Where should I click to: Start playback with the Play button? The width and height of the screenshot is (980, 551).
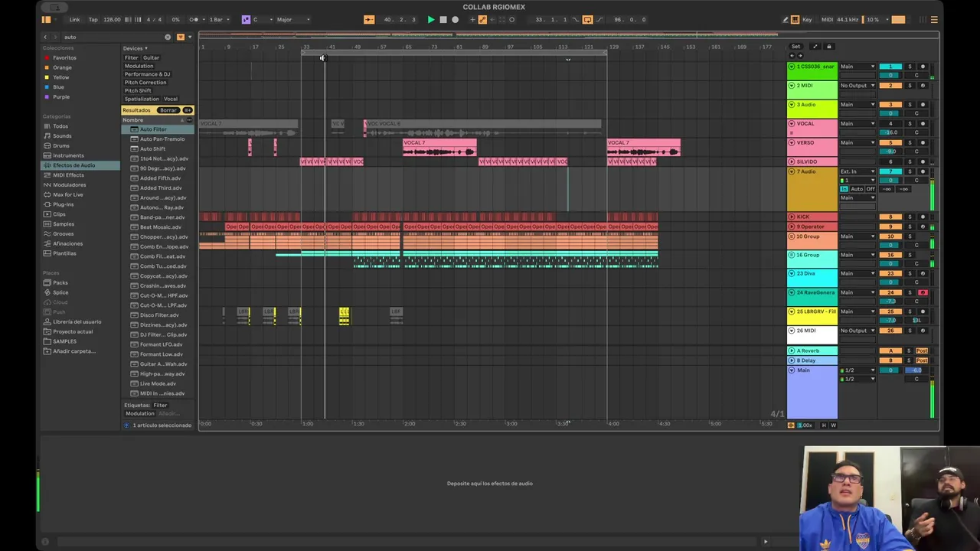(430, 20)
